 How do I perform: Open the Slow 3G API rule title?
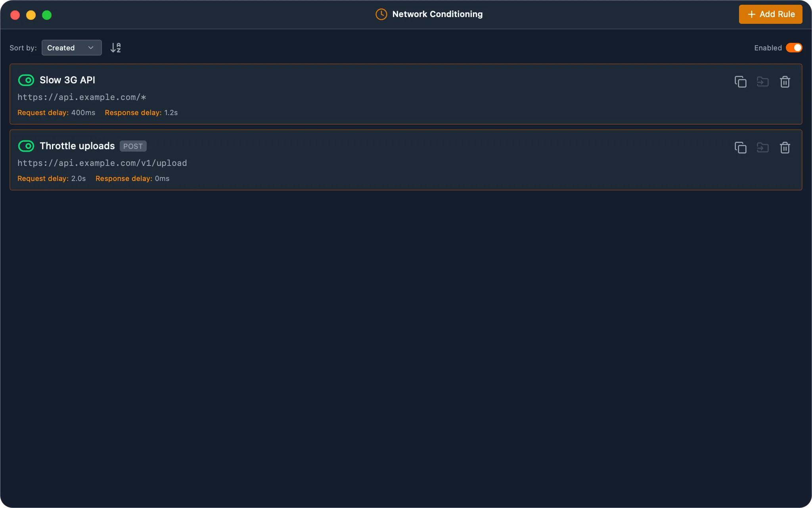tap(67, 80)
